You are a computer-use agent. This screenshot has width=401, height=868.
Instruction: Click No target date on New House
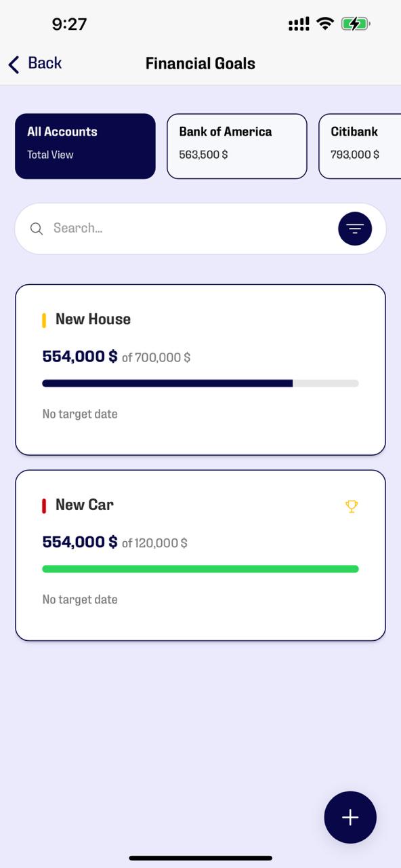point(79,414)
